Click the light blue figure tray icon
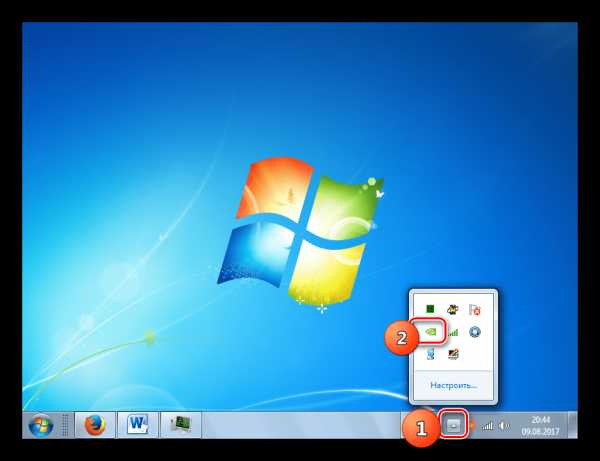This screenshot has width=600, height=461. pos(430,354)
